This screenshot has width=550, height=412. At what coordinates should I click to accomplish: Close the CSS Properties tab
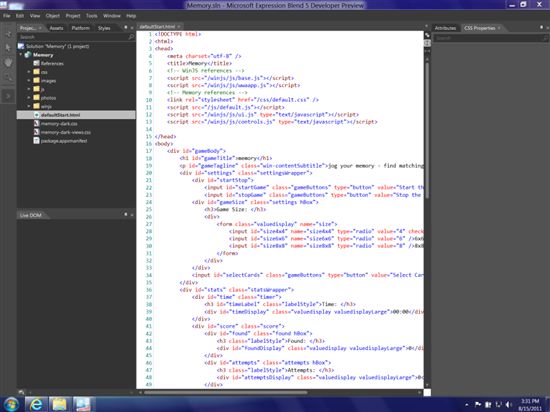pyautogui.click(x=499, y=28)
